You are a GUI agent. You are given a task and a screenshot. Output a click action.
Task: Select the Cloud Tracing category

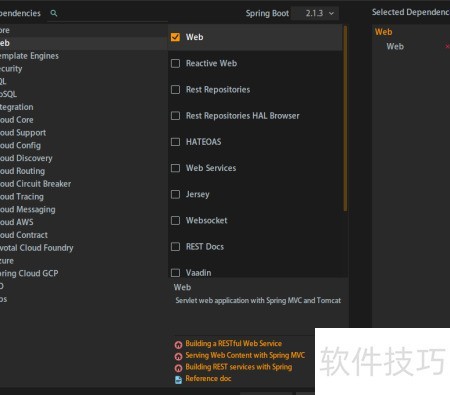[x=22, y=197]
